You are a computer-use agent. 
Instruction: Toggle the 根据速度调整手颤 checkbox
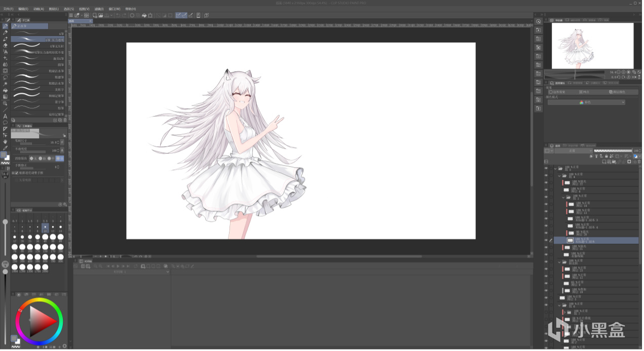click(16, 173)
